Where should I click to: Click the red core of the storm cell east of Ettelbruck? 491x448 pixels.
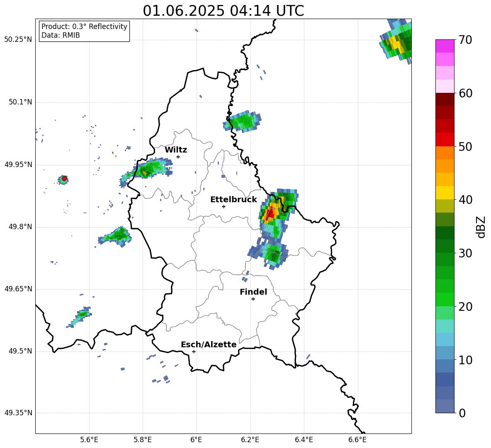271,213
